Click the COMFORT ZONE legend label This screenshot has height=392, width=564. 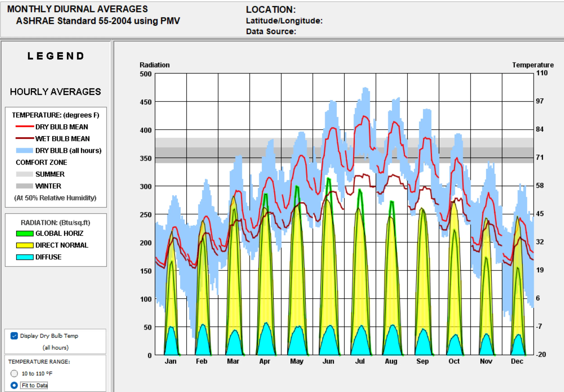(x=41, y=162)
